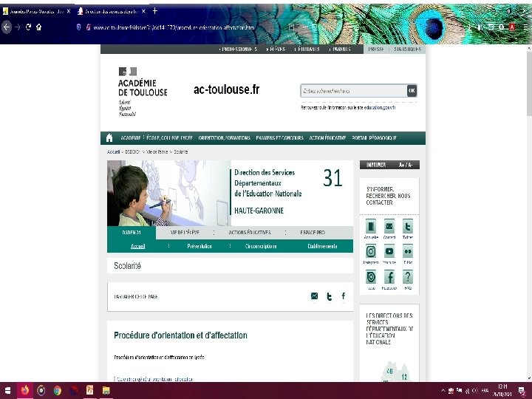
Task: Click the red Adobe extension icon
Action: 512,27
